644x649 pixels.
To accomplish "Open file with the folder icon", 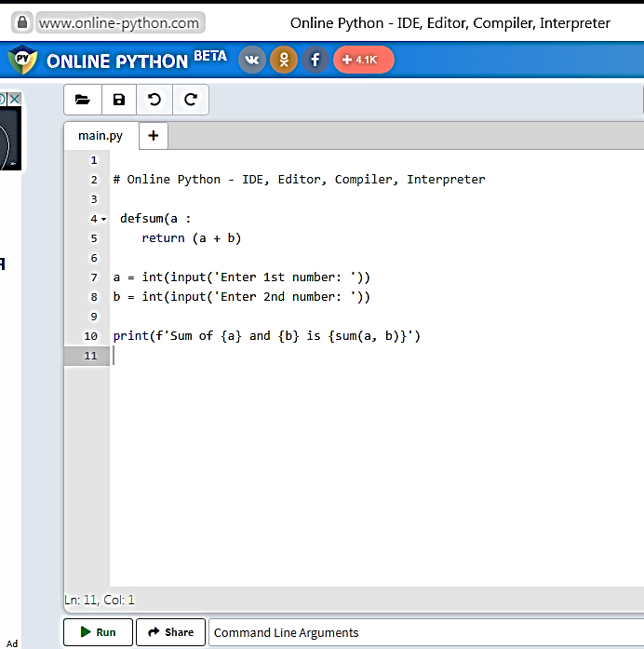I will pyautogui.click(x=82, y=100).
